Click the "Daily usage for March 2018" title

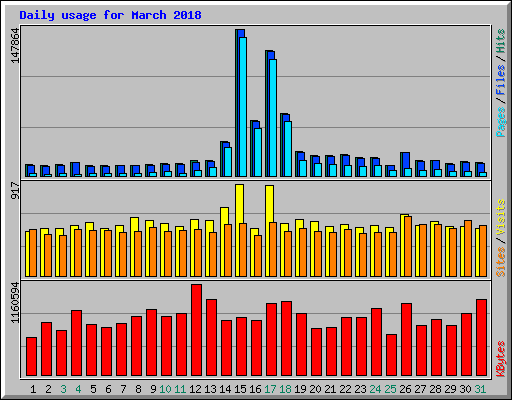coord(110,15)
